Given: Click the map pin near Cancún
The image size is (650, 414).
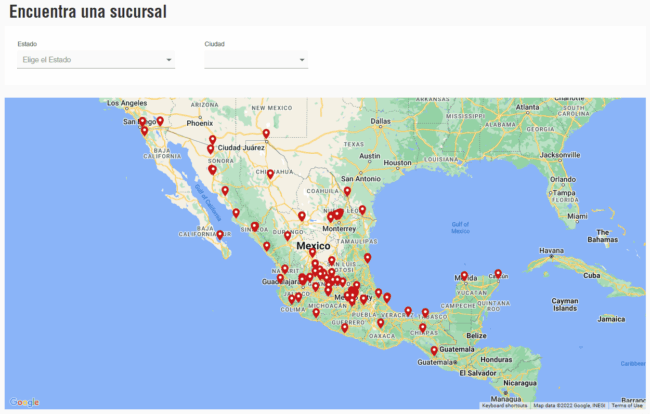Looking at the screenshot, I should click(498, 274).
